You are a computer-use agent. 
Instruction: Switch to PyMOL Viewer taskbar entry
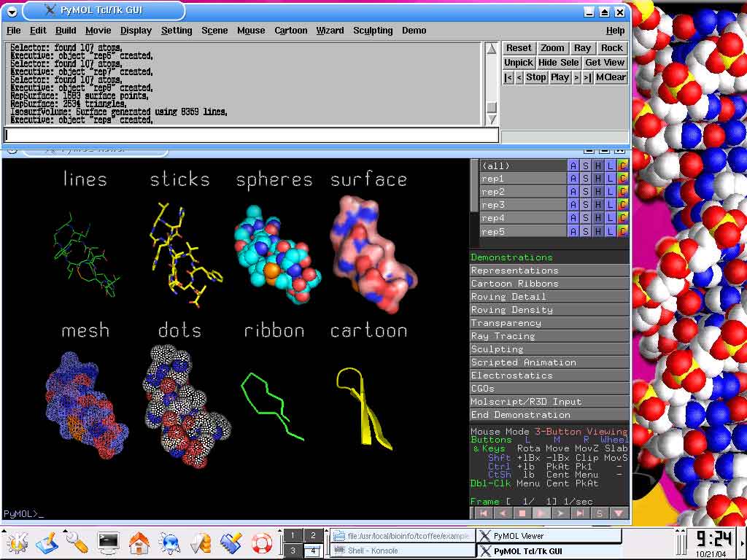tap(549, 536)
